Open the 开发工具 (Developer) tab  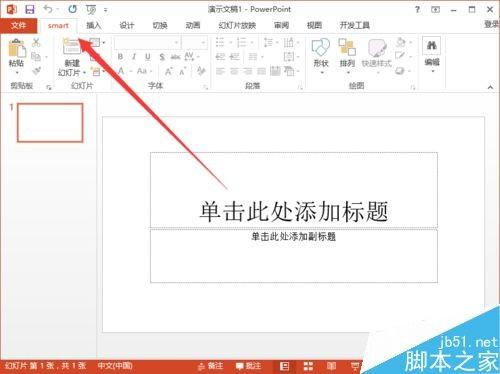(355, 25)
